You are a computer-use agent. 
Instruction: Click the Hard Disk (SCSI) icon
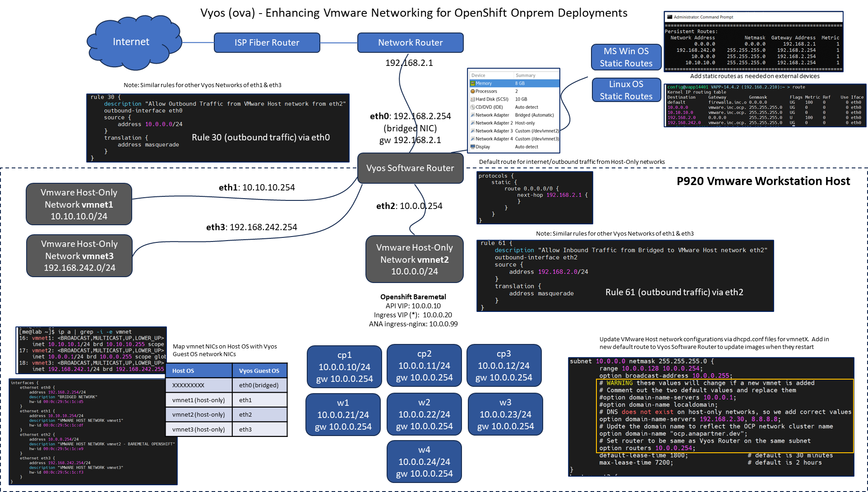pyautogui.click(x=473, y=99)
